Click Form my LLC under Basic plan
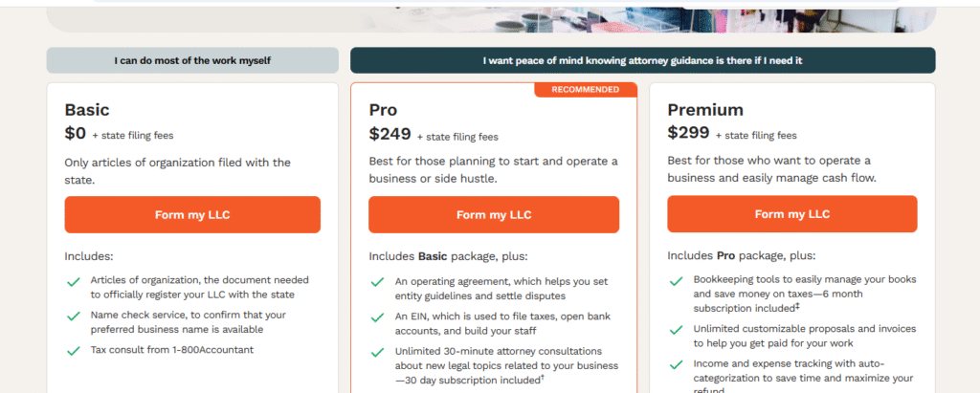 pos(192,215)
